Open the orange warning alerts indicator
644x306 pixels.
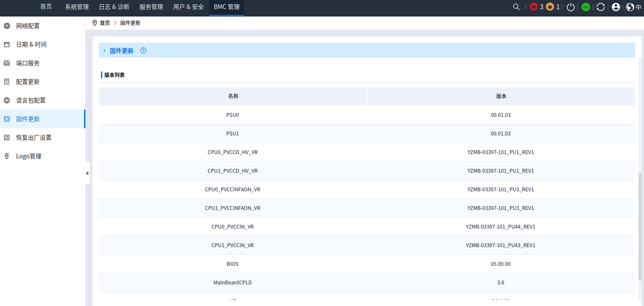coord(550,7)
